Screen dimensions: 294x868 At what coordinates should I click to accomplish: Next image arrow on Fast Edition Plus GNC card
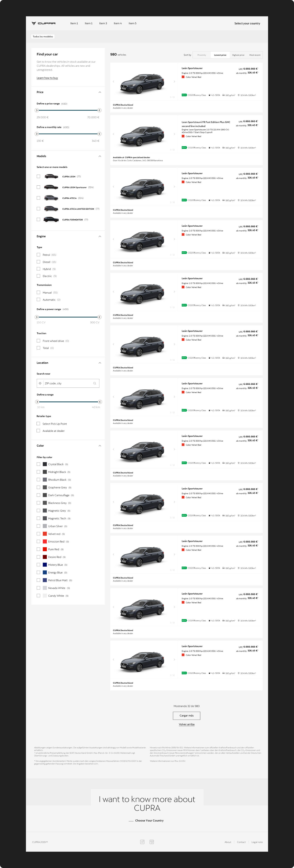tap(174, 134)
